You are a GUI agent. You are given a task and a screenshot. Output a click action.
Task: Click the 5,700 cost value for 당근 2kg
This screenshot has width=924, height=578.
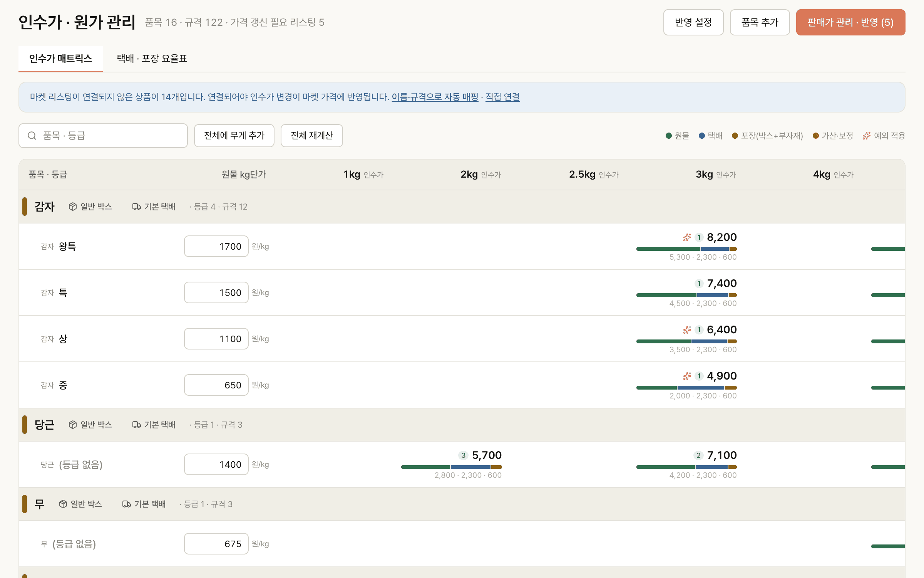click(487, 455)
